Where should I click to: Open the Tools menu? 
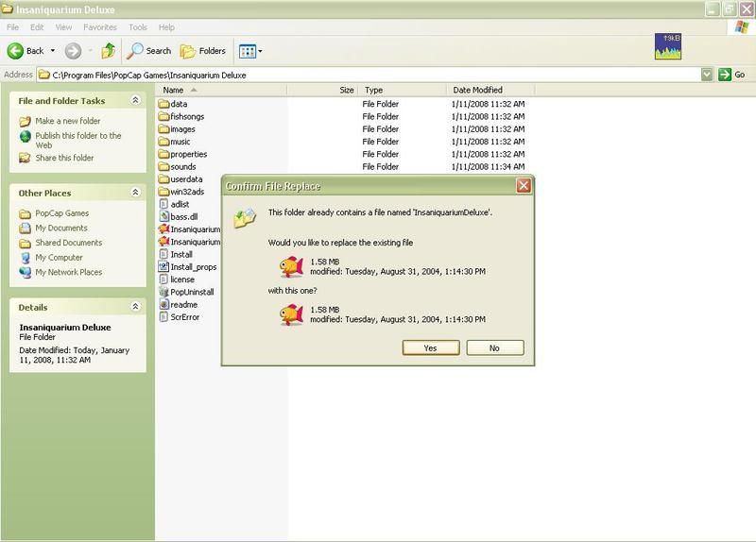click(138, 27)
